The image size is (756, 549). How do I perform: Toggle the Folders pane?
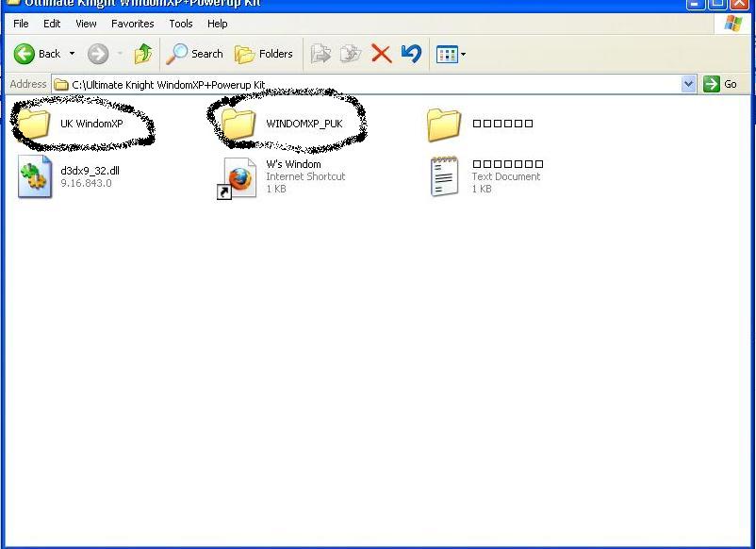pyautogui.click(x=264, y=54)
